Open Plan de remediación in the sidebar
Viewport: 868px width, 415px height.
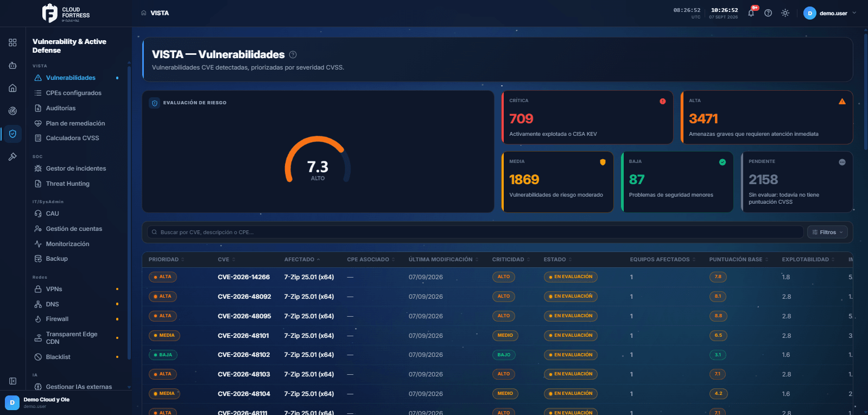[x=75, y=123]
